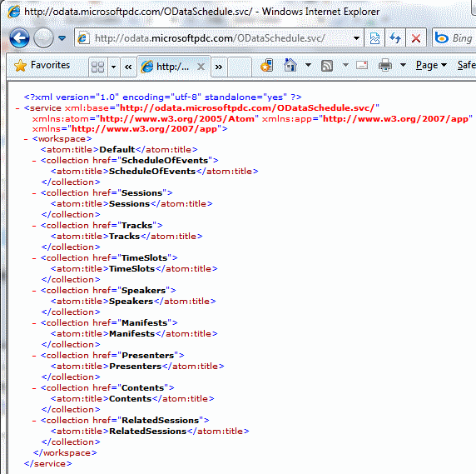The image size is (476, 474).
Task: Click the address bar page icon
Action: tap(83, 38)
